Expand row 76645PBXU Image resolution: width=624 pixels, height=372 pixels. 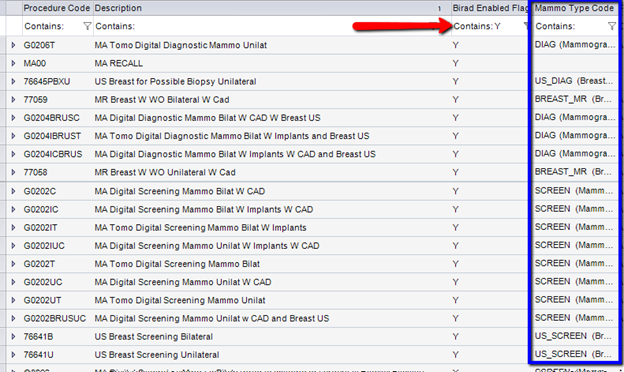(x=13, y=82)
